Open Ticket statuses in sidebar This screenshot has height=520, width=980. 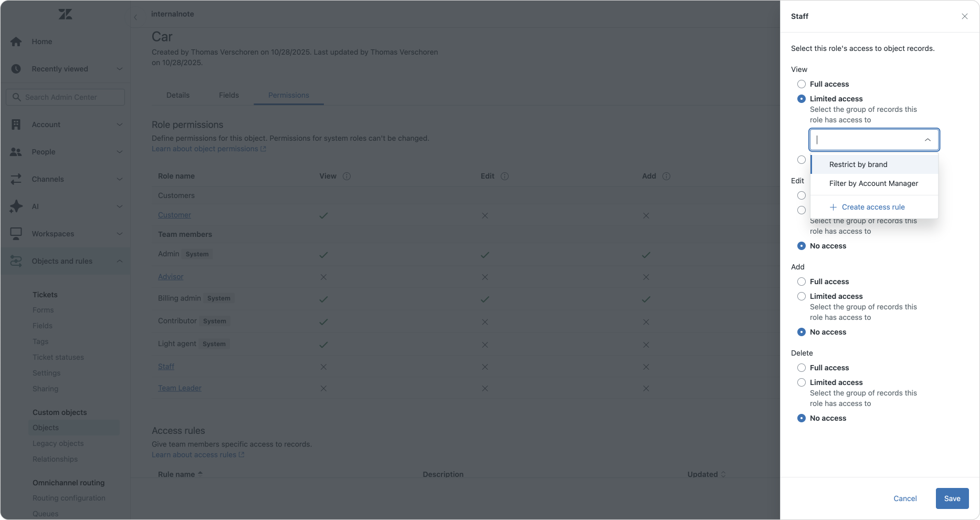(x=58, y=357)
